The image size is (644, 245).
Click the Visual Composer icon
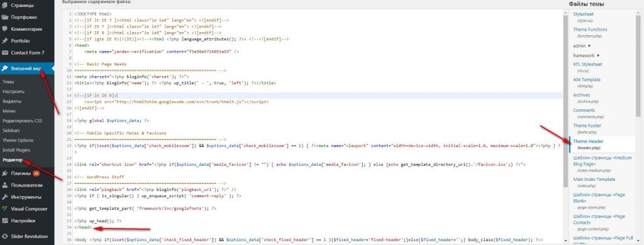tap(5, 209)
